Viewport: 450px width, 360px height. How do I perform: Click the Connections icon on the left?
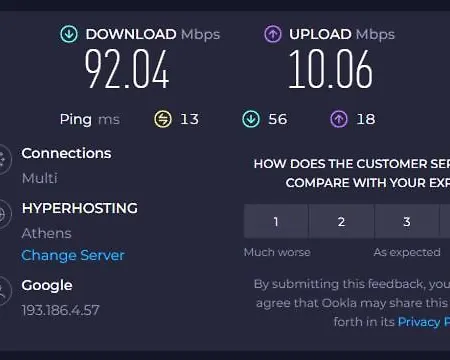pos(4,160)
